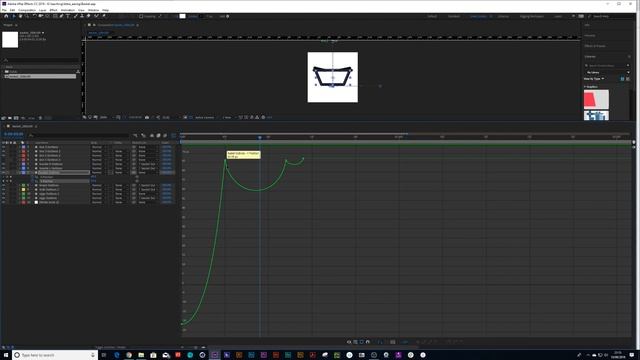This screenshot has width=640, height=360.
Task: Click the timeline layer search field
Action: (x=80, y=136)
